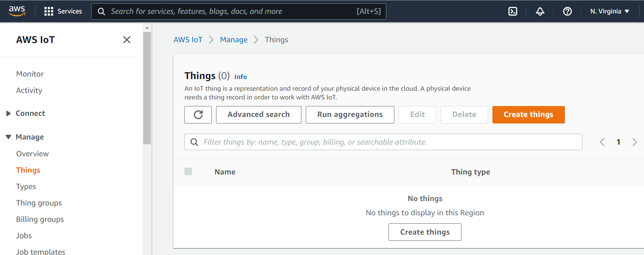The width and height of the screenshot is (644, 255).
Task: Sort by the Name column header
Action: [225, 172]
